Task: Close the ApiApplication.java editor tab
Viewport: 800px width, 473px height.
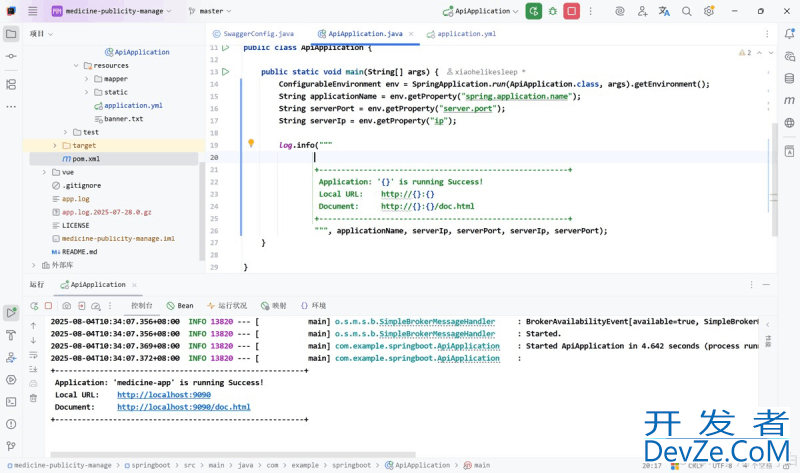Action: pyautogui.click(x=411, y=34)
